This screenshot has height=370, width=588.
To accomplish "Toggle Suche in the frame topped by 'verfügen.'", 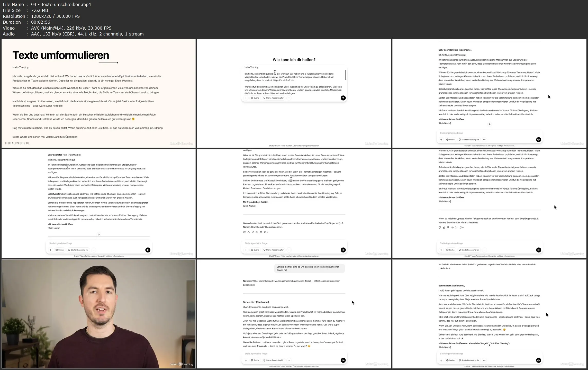I will (x=255, y=250).
